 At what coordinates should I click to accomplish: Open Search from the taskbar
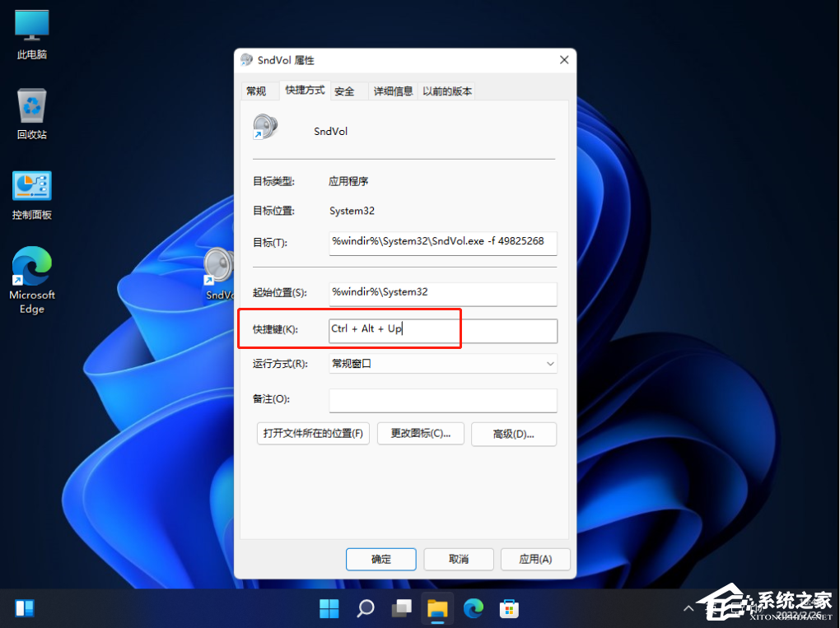click(x=365, y=608)
